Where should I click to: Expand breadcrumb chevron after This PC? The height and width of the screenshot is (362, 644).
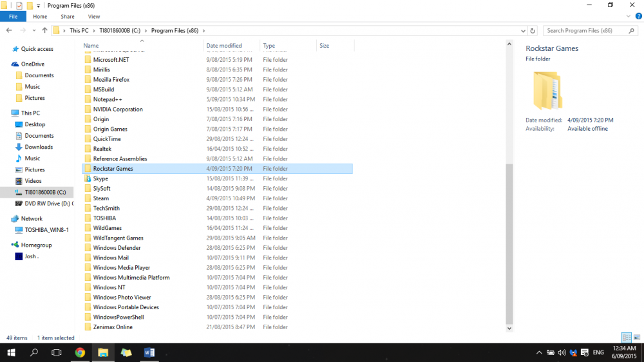coord(94,31)
